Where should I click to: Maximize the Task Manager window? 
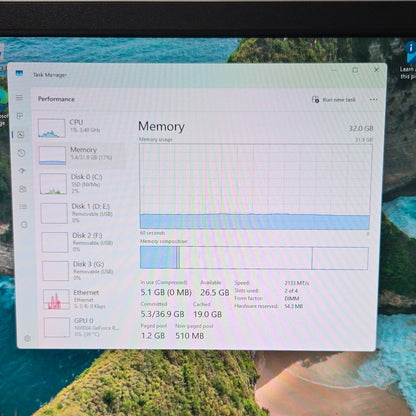pos(355,70)
